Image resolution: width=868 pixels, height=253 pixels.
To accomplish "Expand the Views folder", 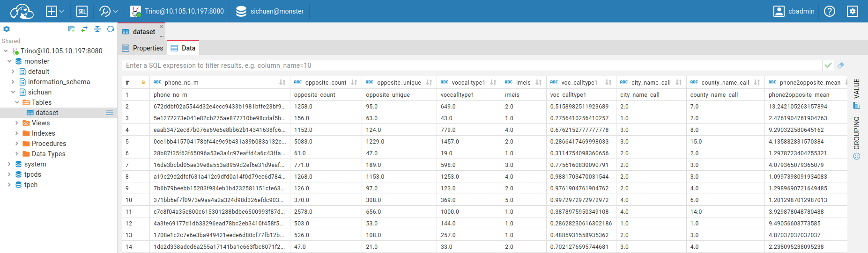I will click(17, 123).
